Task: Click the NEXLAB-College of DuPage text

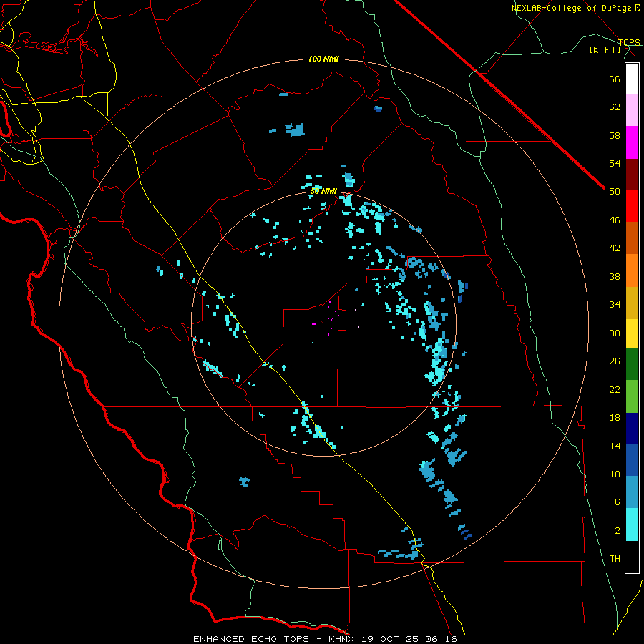Action: pyautogui.click(x=572, y=8)
